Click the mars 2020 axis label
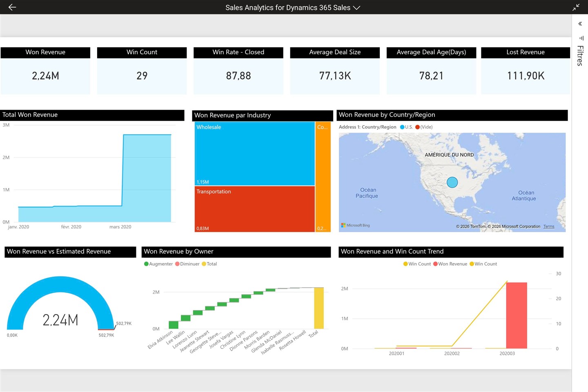 (x=120, y=227)
